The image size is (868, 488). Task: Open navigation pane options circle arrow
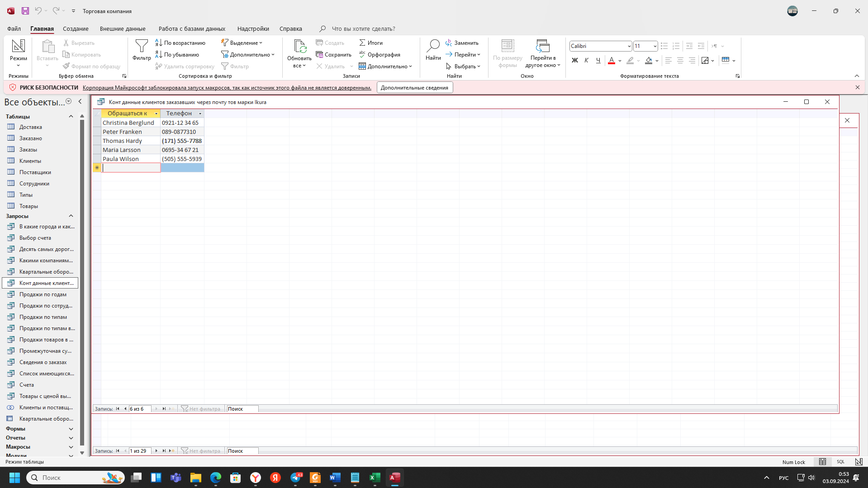(x=69, y=102)
